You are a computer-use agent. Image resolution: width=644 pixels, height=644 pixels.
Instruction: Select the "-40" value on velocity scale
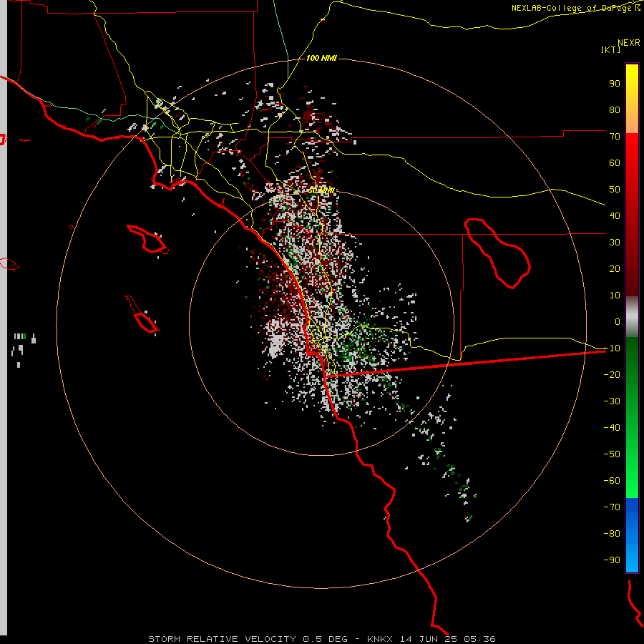click(612, 428)
